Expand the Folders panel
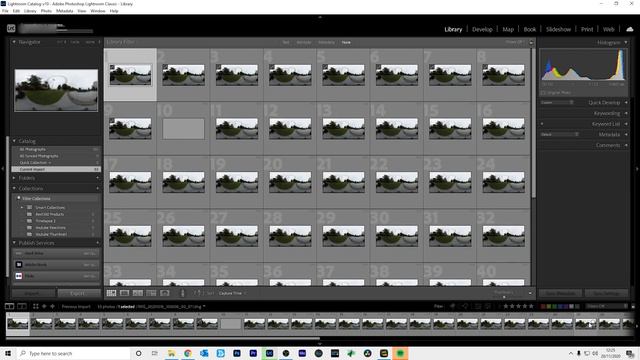 [x=14, y=178]
